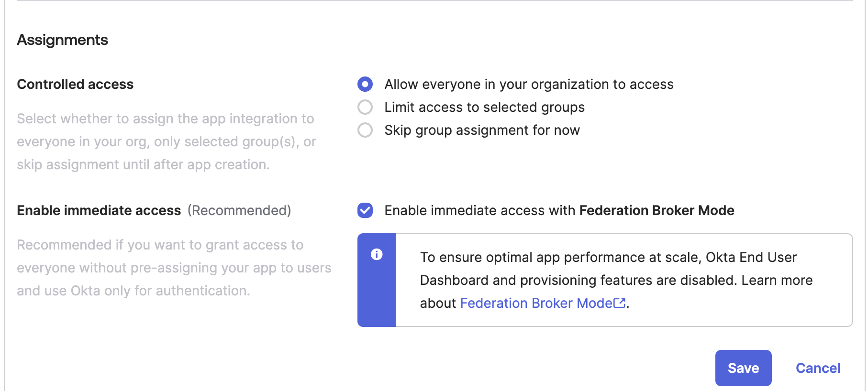Click the "Limit access to selected groups" label text

pyautogui.click(x=484, y=107)
